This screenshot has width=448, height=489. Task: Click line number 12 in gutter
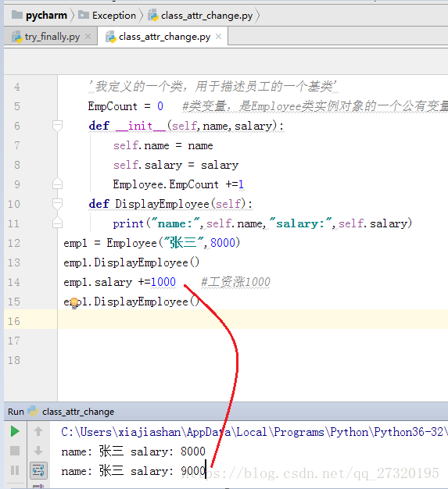14,243
